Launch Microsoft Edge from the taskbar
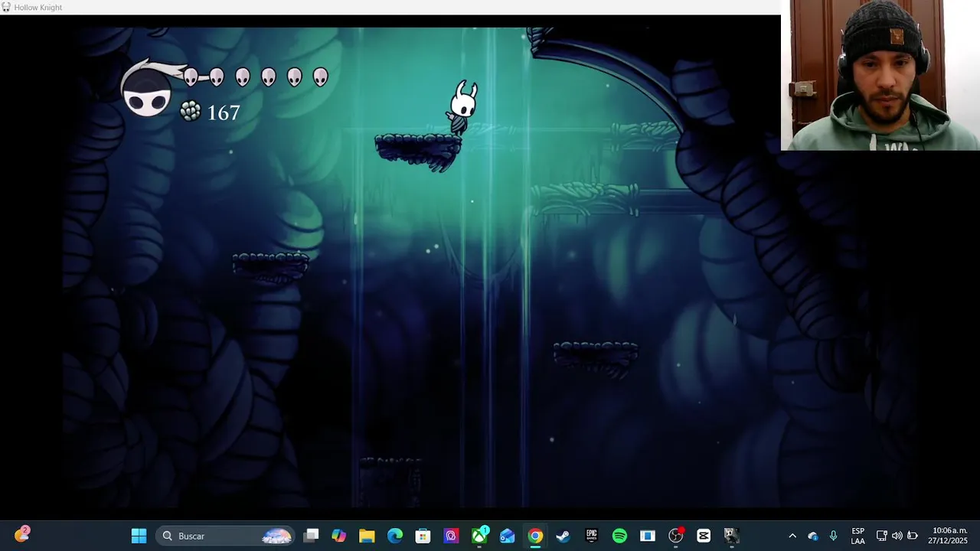The width and height of the screenshot is (980, 551). point(395,536)
